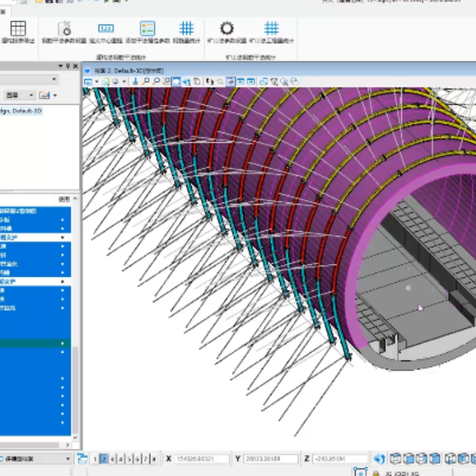Toggle view 8 button in status bar

155,459
